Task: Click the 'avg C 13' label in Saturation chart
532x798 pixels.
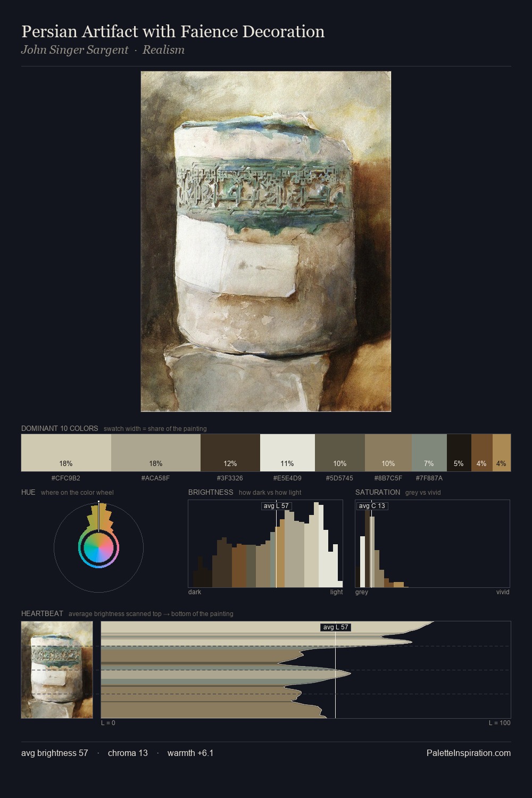Action: click(x=372, y=506)
